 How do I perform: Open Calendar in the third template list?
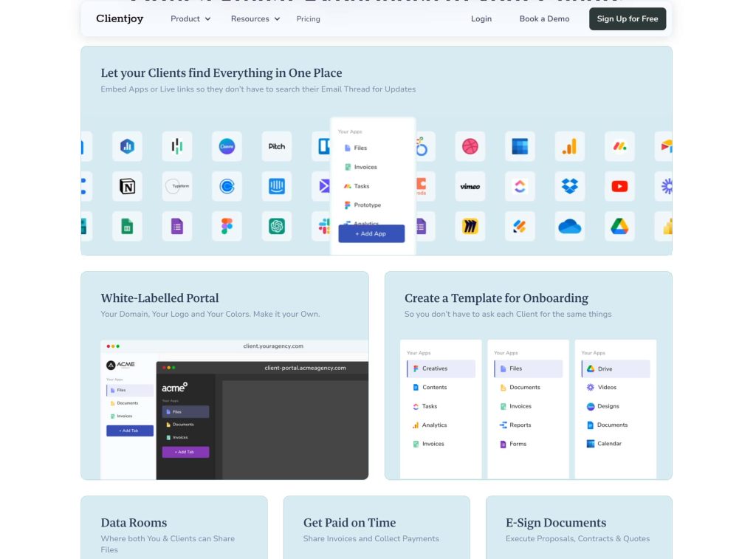604,444
